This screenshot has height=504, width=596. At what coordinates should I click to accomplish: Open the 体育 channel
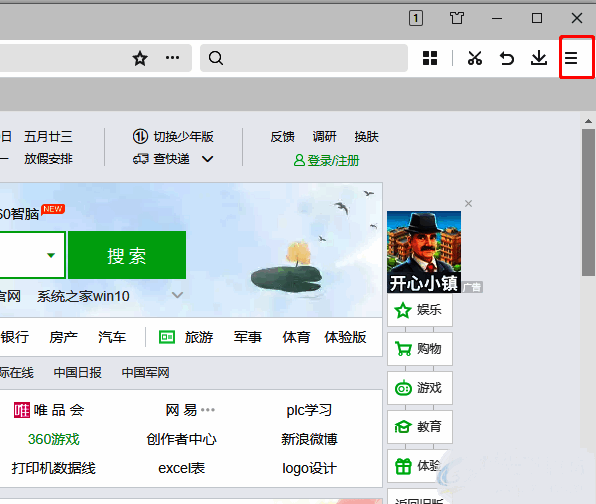pyautogui.click(x=296, y=337)
